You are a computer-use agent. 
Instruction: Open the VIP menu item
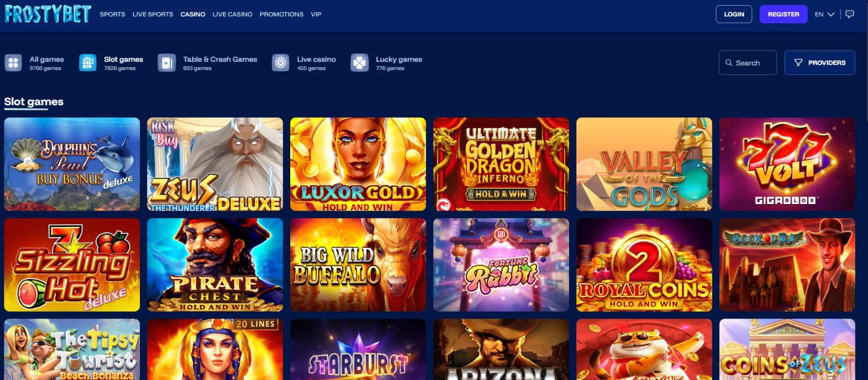coord(316,15)
